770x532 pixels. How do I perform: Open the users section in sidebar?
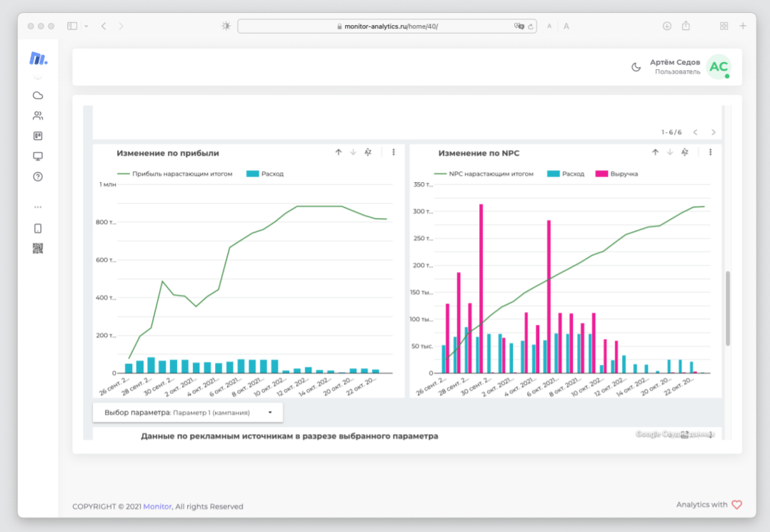[38, 116]
